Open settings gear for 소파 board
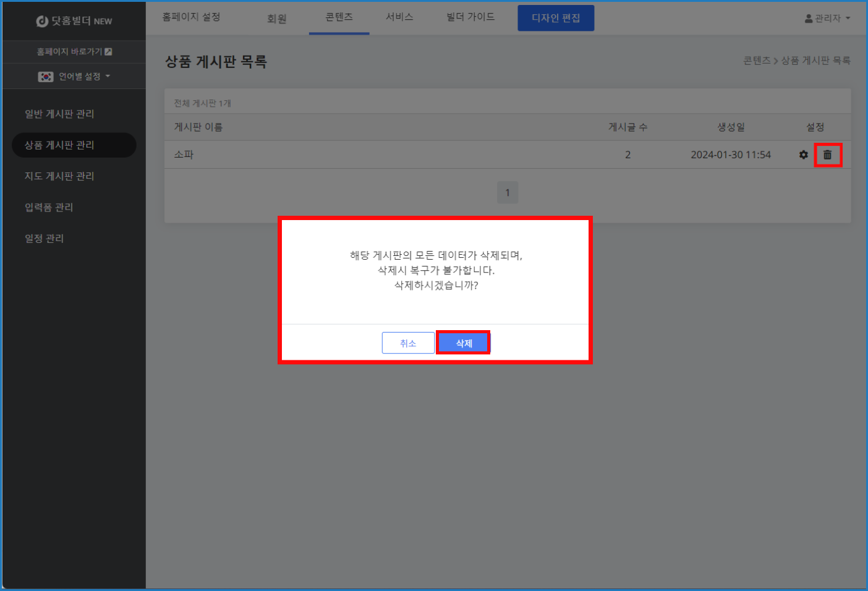Screen dimensions: 868x591 (803, 155)
